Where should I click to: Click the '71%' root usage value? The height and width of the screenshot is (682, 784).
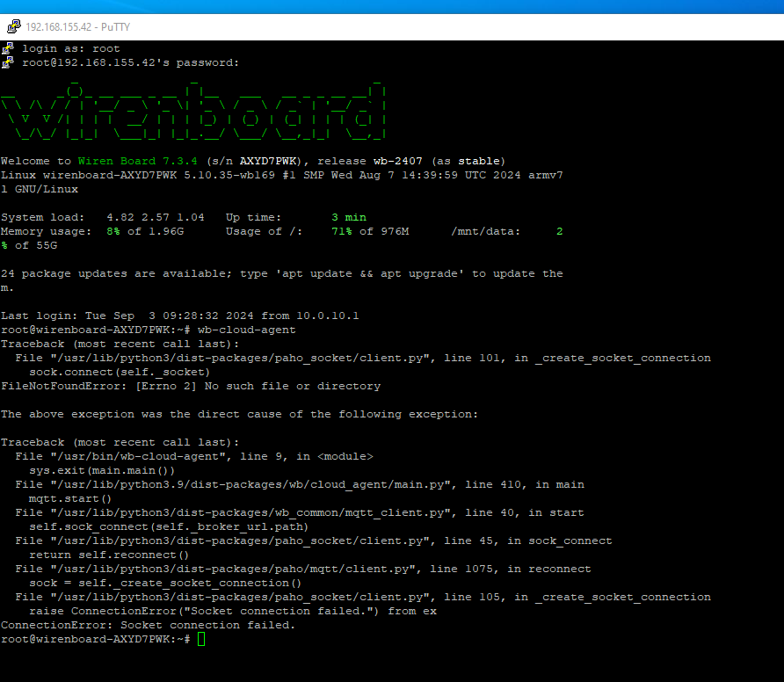[x=342, y=231]
